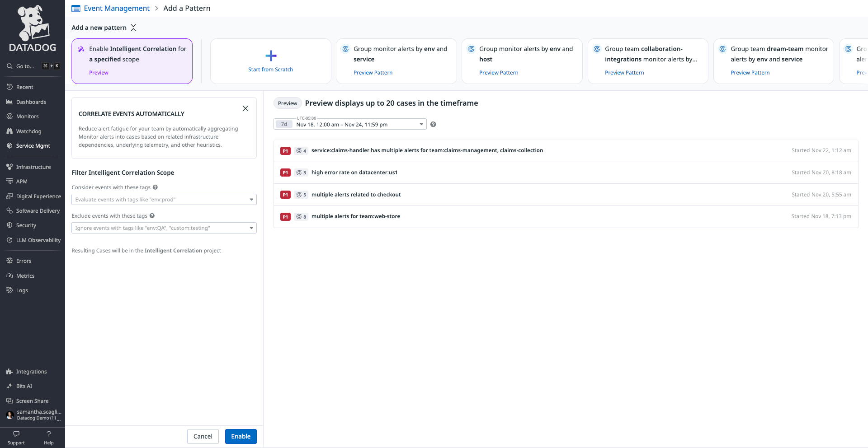The image size is (868, 448).
Task: Open the Monitors section in the sidebar
Action: [27, 116]
